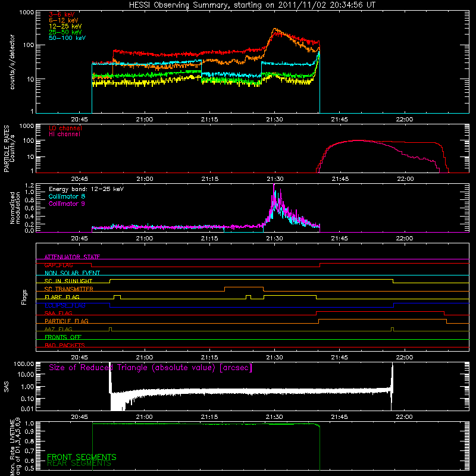Click '20:45' tick under counts/s/detector panel
The image size is (476, 476).
[79, 120]
